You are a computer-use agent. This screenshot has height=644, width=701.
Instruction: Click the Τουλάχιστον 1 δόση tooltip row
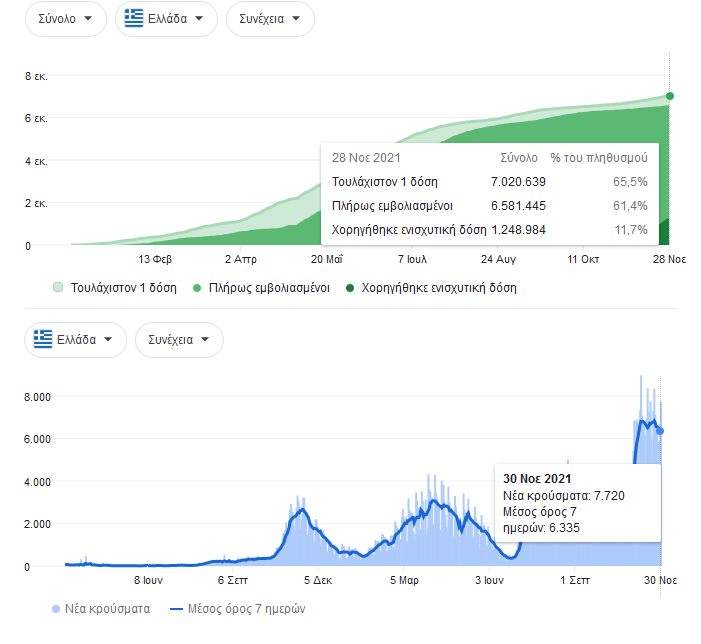[490, 182]
